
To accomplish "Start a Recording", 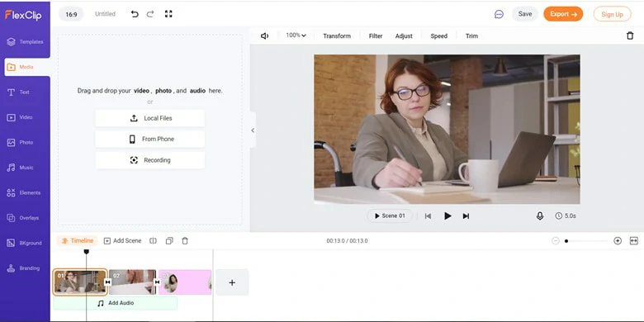I will coord(150,160).
